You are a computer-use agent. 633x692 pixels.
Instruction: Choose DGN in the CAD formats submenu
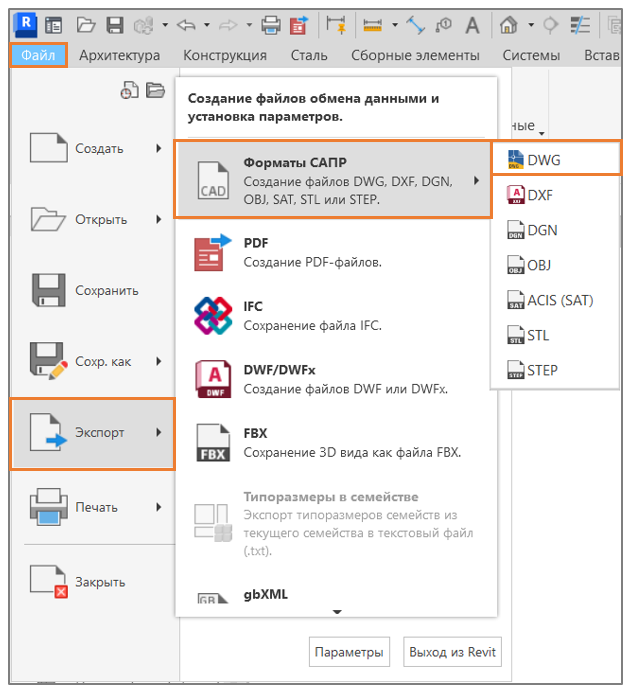pos(554,230)
